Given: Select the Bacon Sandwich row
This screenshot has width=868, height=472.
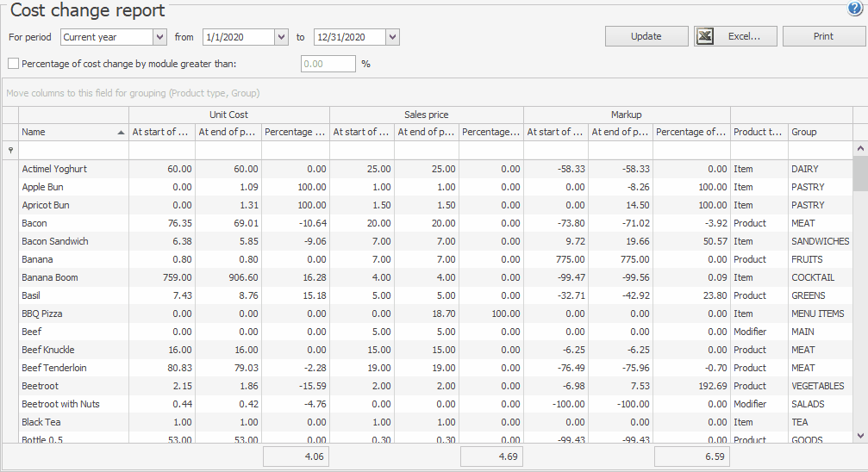Looking at the screenshot, I should tap(55, 241).
